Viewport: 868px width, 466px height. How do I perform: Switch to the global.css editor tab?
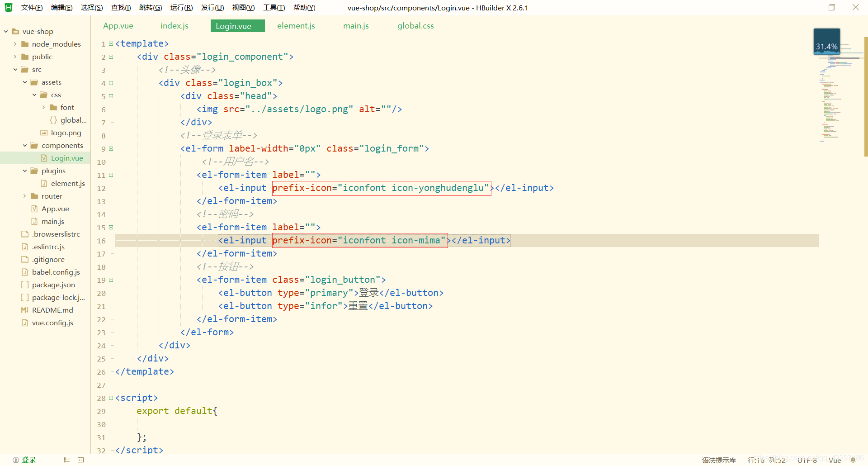point(415,26)
